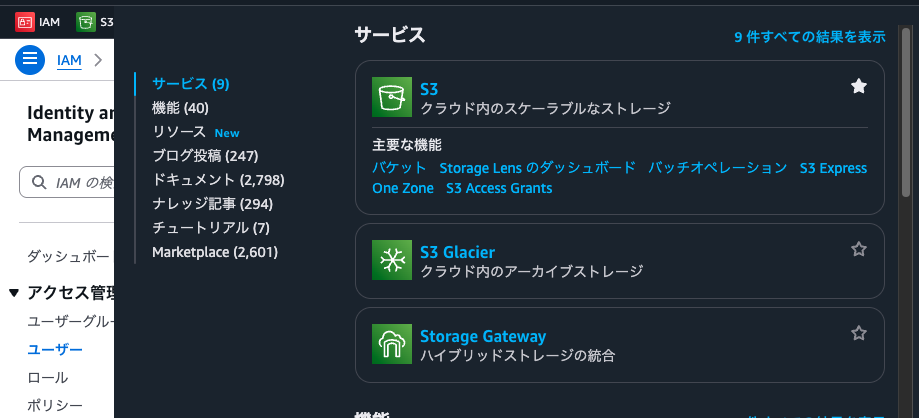Open the hamburger navigation menu icon

click(x=30, y=60)
